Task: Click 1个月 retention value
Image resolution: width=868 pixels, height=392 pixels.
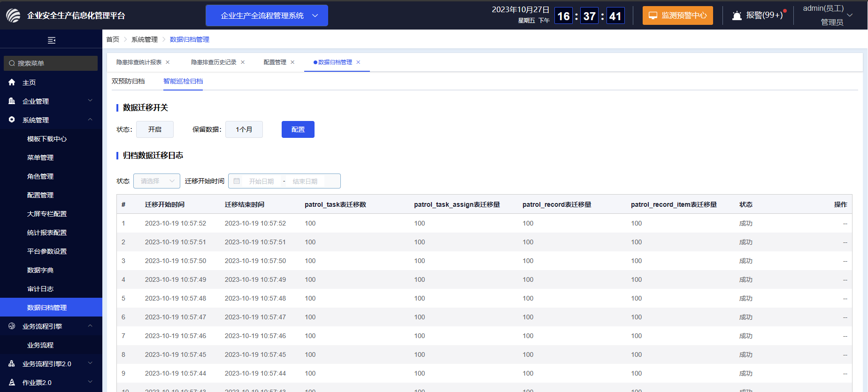Action: (x=244, y=129)
